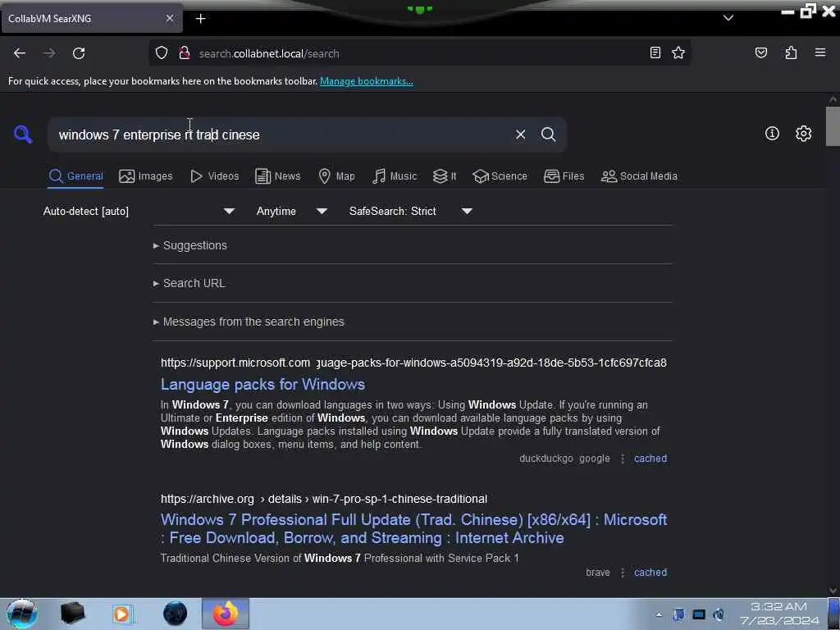The height and width of the screenshot is (630, 840).
Task: Switch to the Videos category
Action: 215,176
